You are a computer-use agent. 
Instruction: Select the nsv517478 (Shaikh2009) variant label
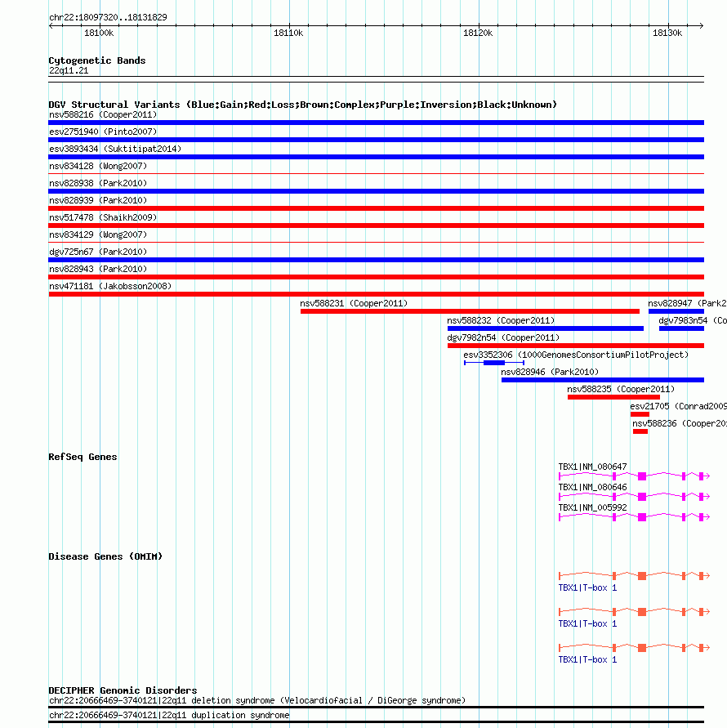(x=103, y=218)
